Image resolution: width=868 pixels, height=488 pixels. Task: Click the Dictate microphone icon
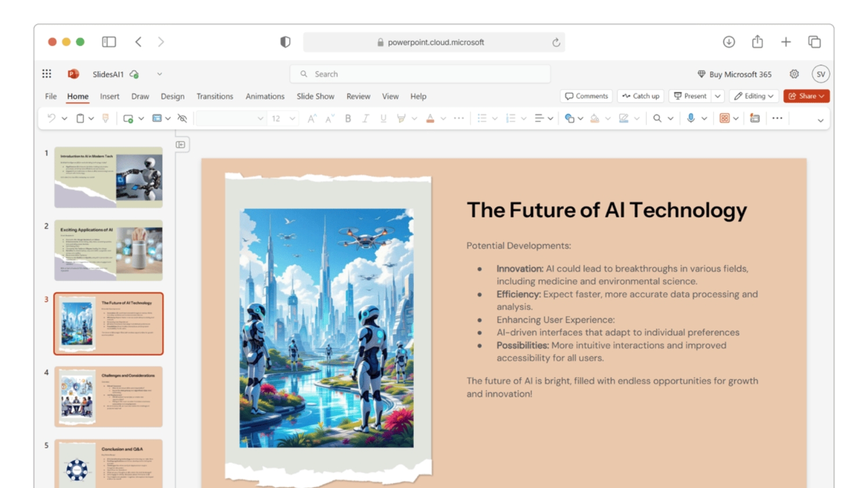point(690,119)
